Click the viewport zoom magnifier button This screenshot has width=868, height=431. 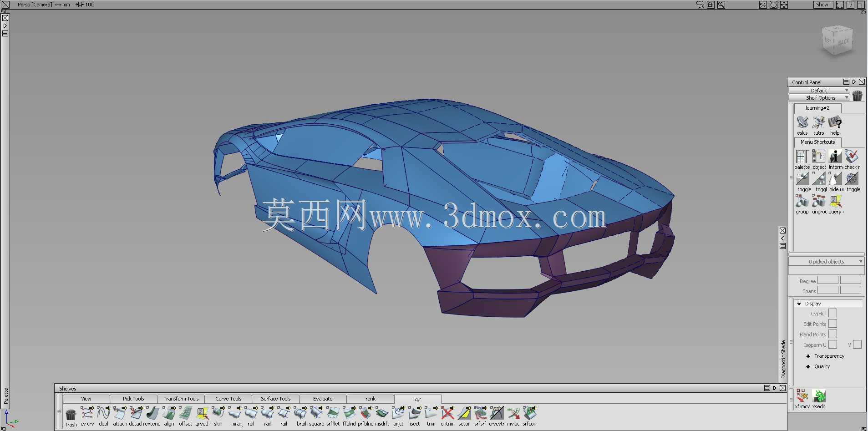pos(721,5)
